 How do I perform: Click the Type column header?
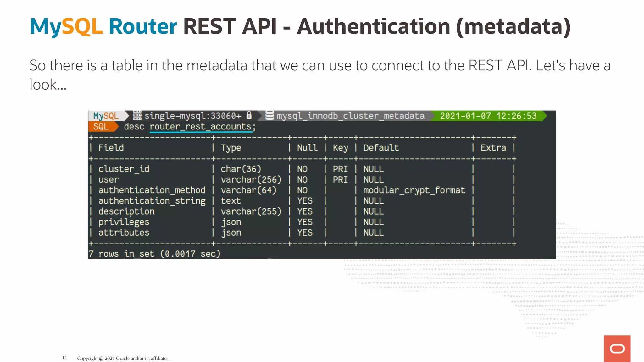(x=231, y=148)
